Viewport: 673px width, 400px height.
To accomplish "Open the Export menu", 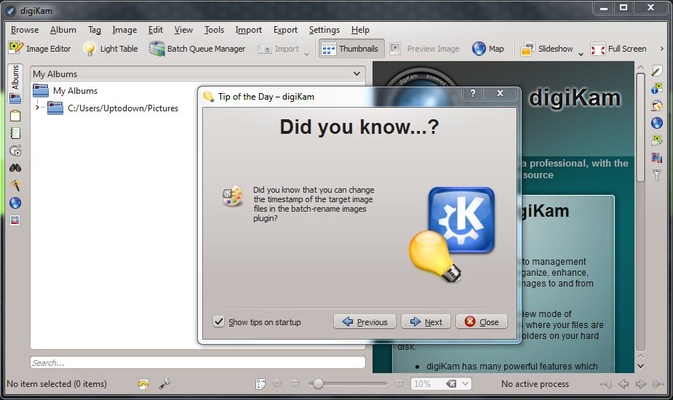I will 285,30.
